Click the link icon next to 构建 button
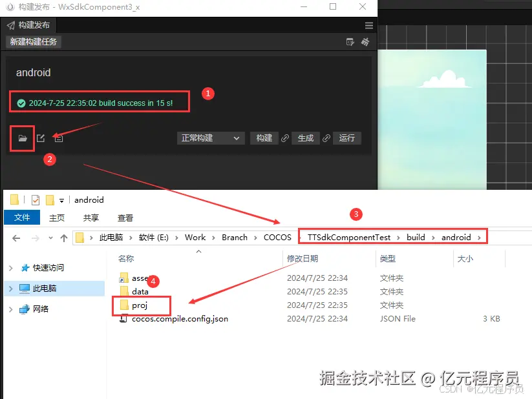This screenshot has width=532, height=399. pos(285,138)
